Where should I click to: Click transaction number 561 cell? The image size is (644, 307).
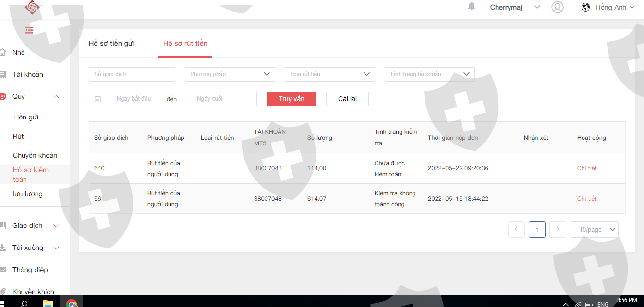tap(99, 199)
